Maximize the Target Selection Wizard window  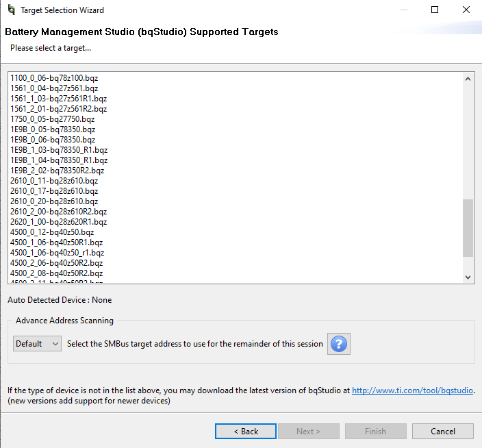(435, 10)
